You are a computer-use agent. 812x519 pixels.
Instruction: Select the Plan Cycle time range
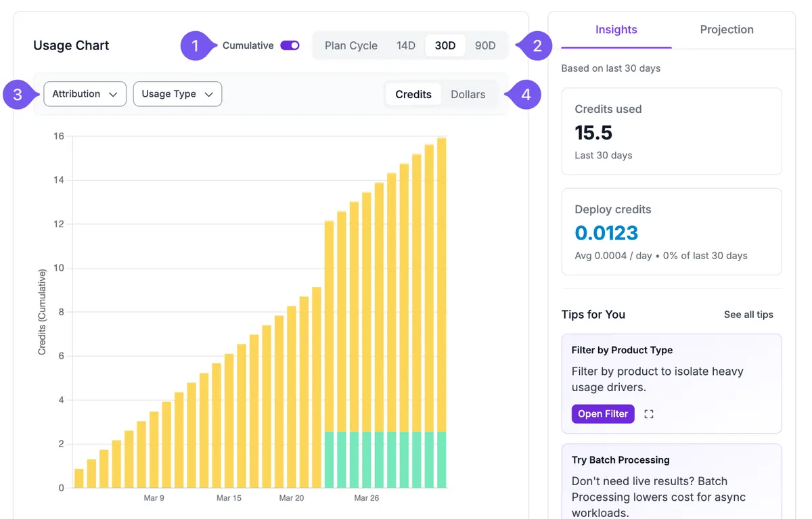pos(351,46)
